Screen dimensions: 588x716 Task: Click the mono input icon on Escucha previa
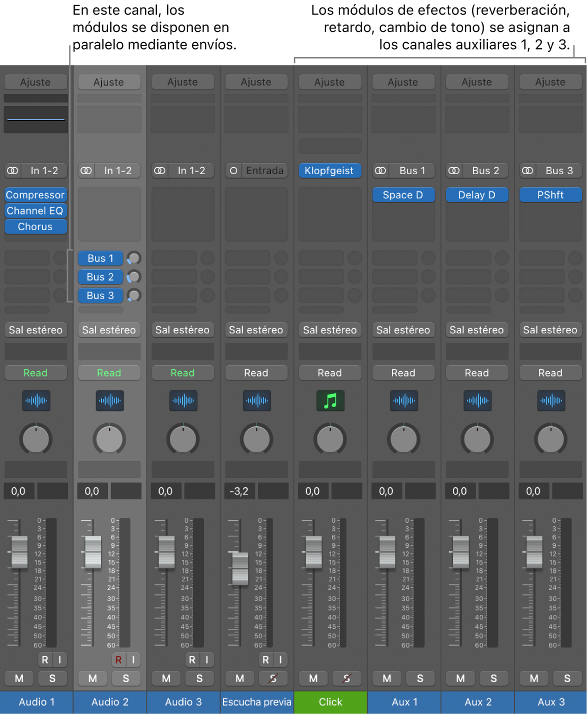233,171
